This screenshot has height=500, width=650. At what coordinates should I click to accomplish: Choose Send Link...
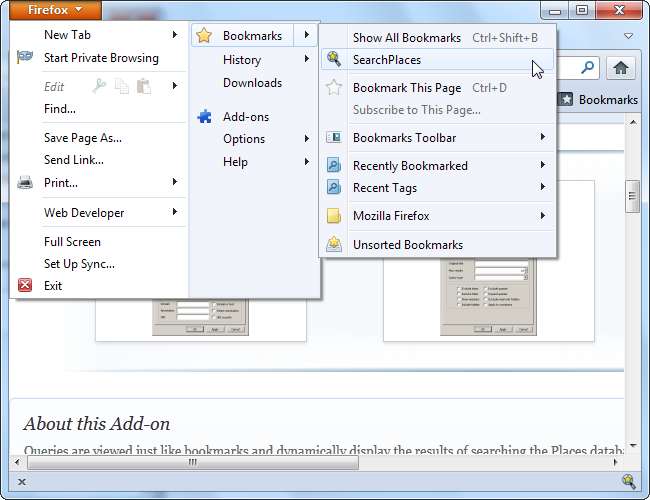pyautogui.click(x=74, y=160)
